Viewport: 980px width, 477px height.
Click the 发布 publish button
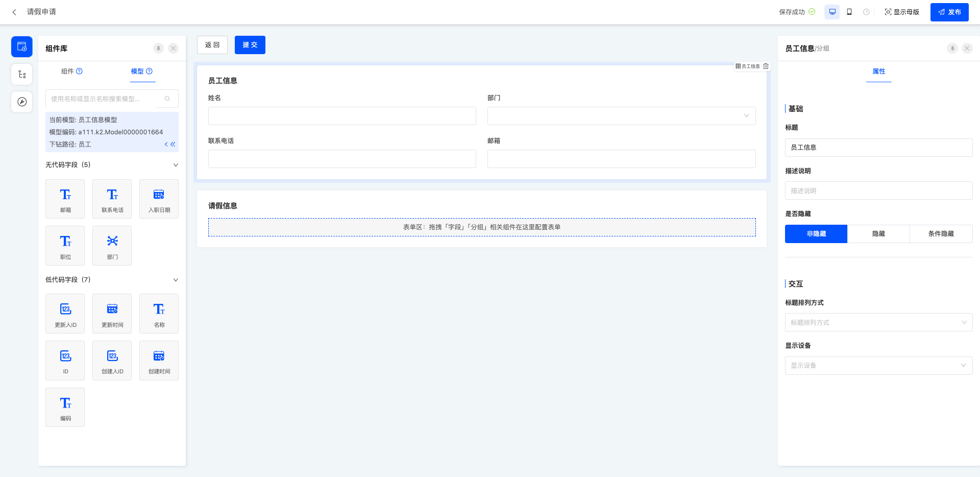949,12
